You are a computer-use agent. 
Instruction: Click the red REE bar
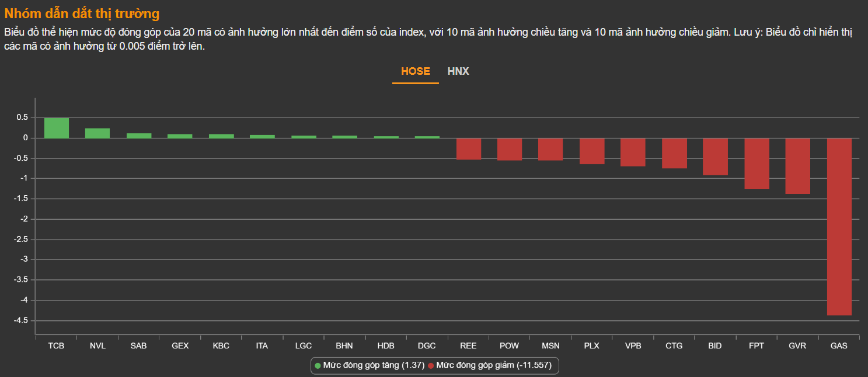[x=468, y=148]
